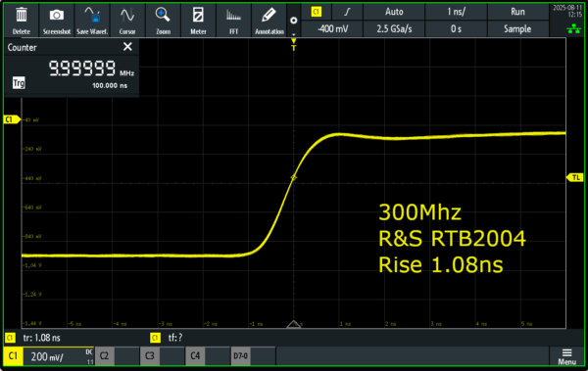Select the tf: ? measurement
The width and height of the screenshot is (588, 371).
tap(175, 338)
